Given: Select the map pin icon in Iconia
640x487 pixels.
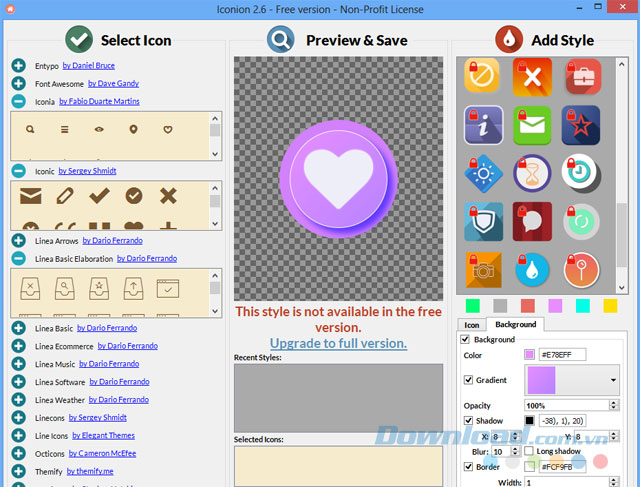Looking at the screenshot, I should coord(132,129).
